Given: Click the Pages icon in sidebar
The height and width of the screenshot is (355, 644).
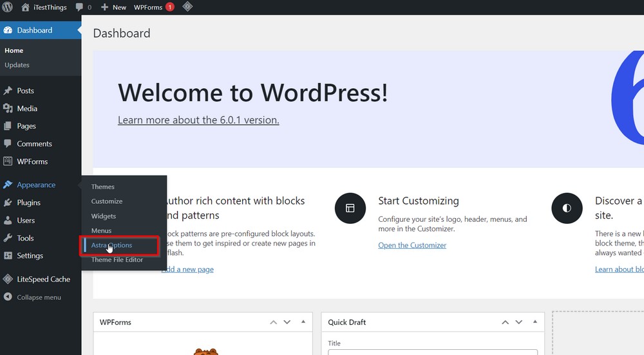Looking at the screenshot, I should click(8, 126).
